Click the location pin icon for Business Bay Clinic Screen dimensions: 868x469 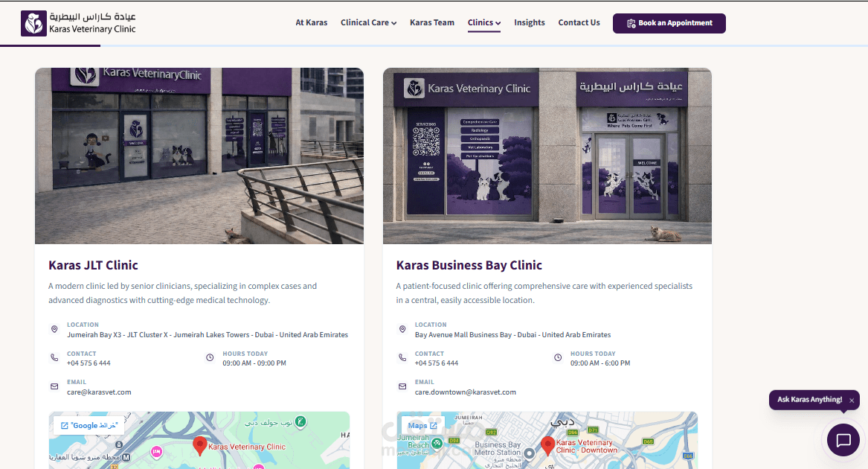pos(402,329)
